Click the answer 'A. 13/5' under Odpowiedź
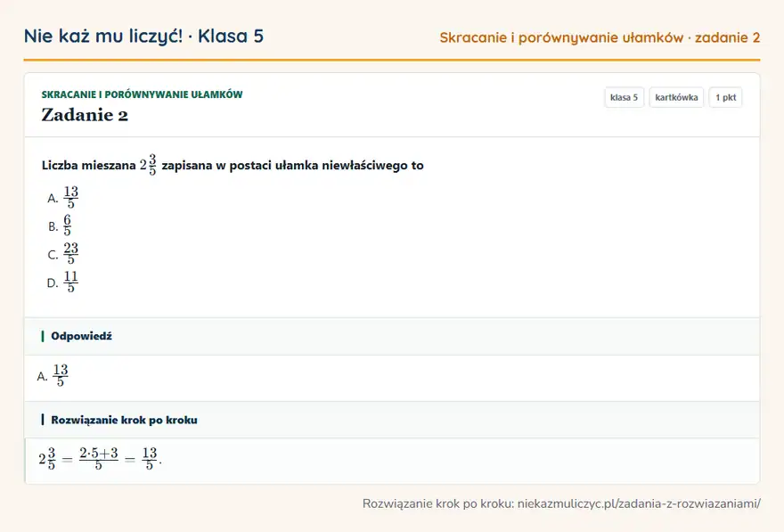This screenshot has height=532, width=784. [x=53, y=376]
